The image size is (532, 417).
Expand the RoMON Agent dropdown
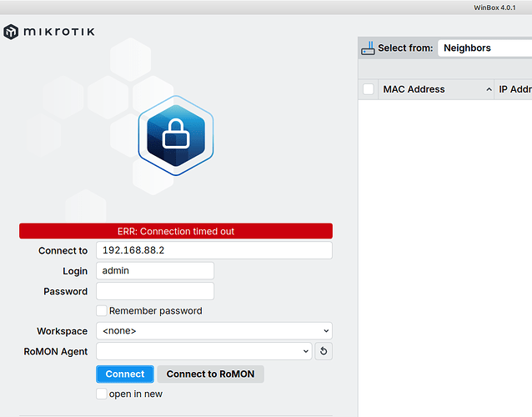tap(204, 351)
